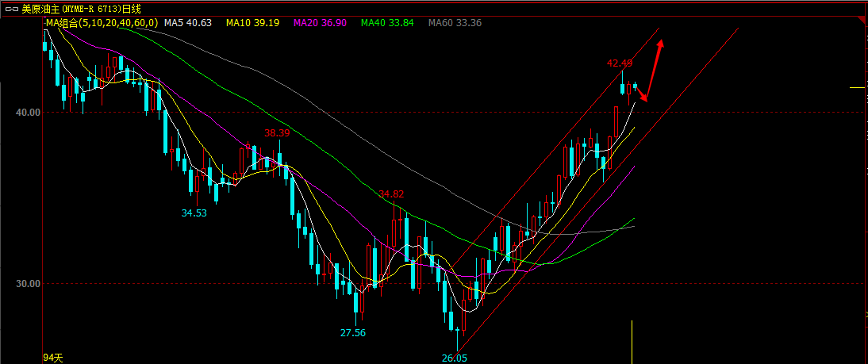This screenshot has height=364, width=868.
Task: Click the 26.05 low price label
Action: click(x=455, y=358)
